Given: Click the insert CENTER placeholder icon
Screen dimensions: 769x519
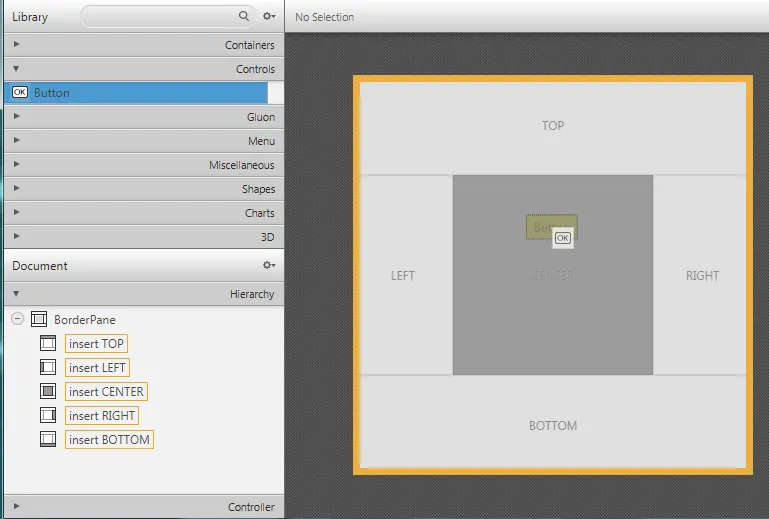Looking at the screenshot, I should click(48, 392).
